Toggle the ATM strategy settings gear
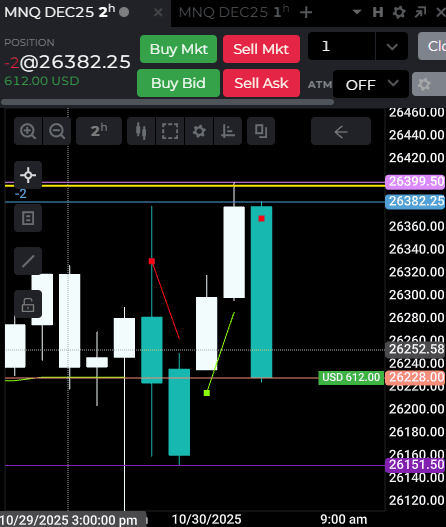The image size is (446, 527). [x=424, y=84]
